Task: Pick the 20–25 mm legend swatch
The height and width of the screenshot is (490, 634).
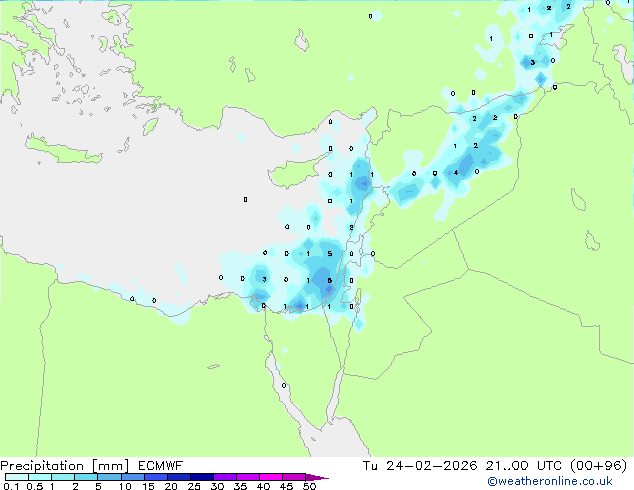Action: (179, 477)
